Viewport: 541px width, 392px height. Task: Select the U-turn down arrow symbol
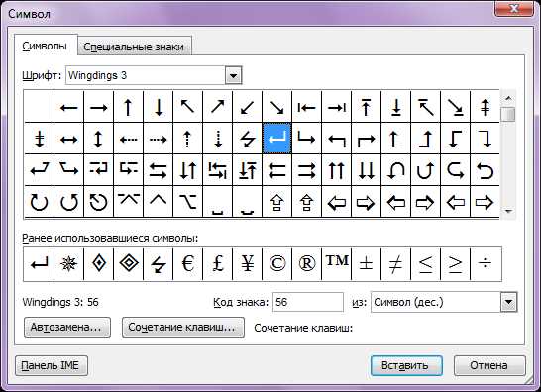(x=395, y=170)
